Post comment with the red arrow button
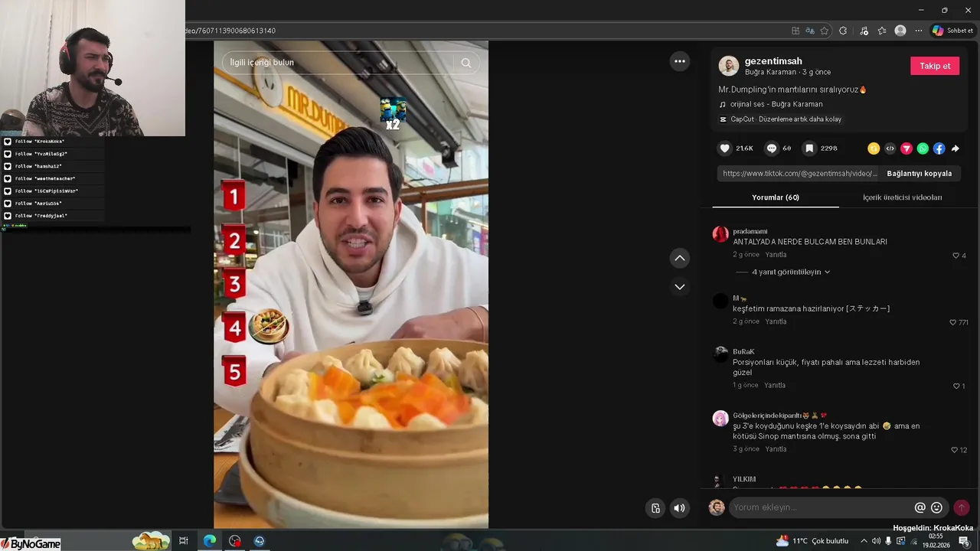The height and width of the screenshot is (551, 980). click(x=962, y=507)
